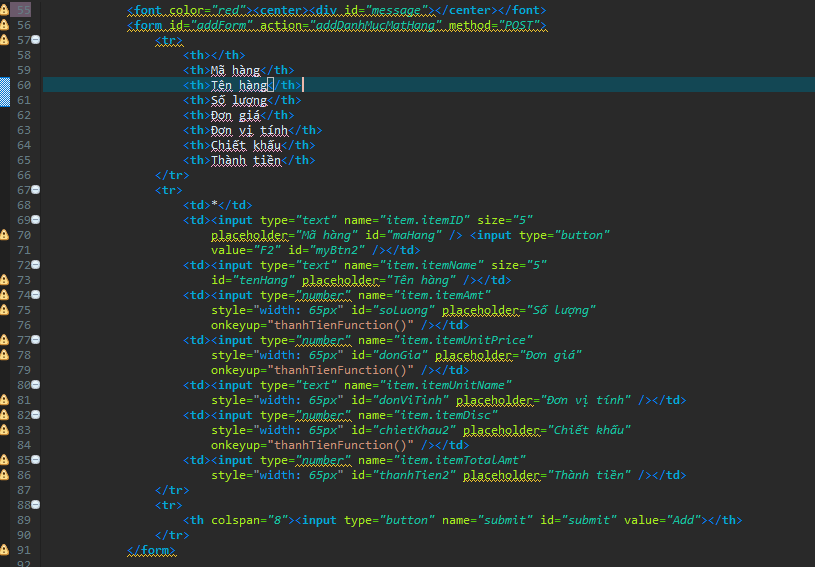Click the "thanhTien2" id value on line 86
The height and width of the screenshot is (567, 815).
pyautogui.click(x=414, y=476)
